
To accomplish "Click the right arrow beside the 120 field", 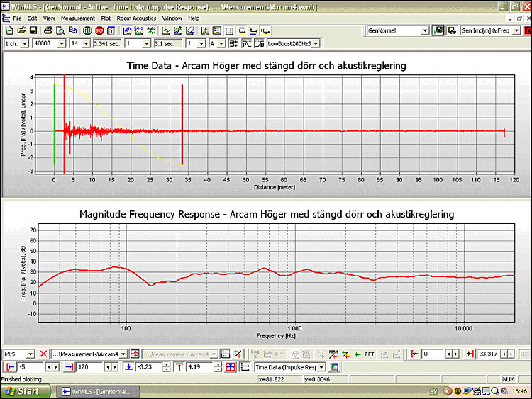I will (115, 367).
